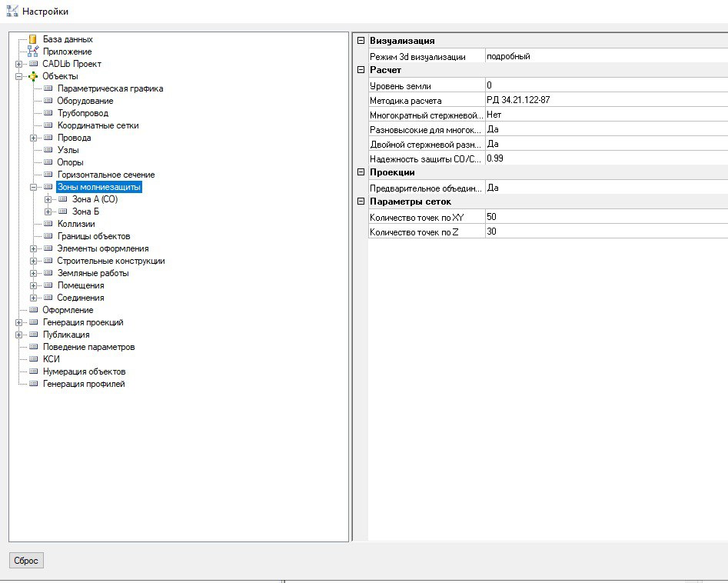Click the database icon beside База данных

33,39
